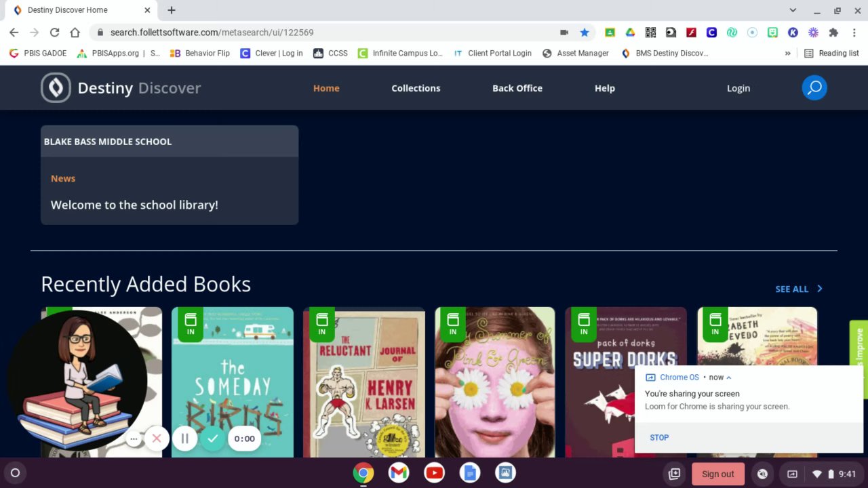Open the red Flash extension icon
The width and height of the screenshot is (868, 488).
point(691,33)
